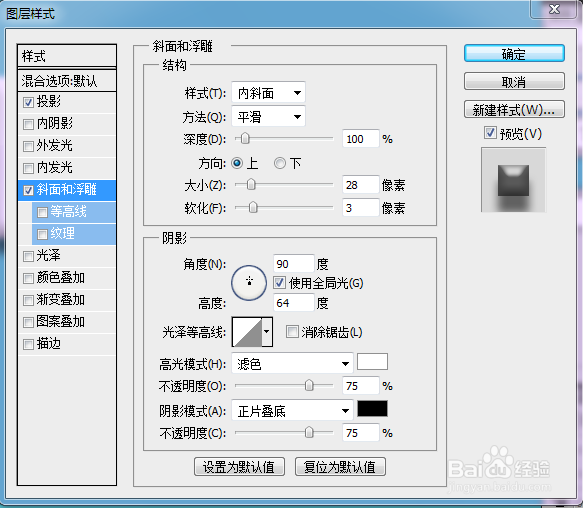Click the angle dial control

[249, 283]
